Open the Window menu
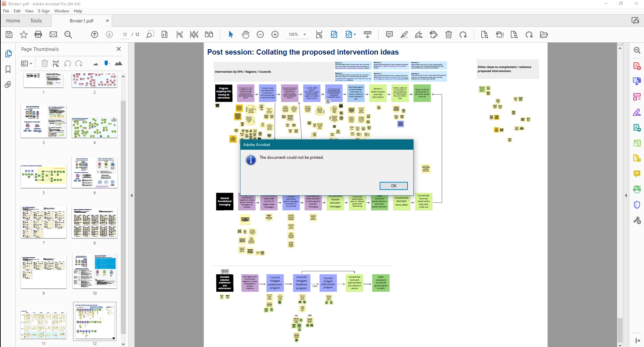 click(62, 11)
